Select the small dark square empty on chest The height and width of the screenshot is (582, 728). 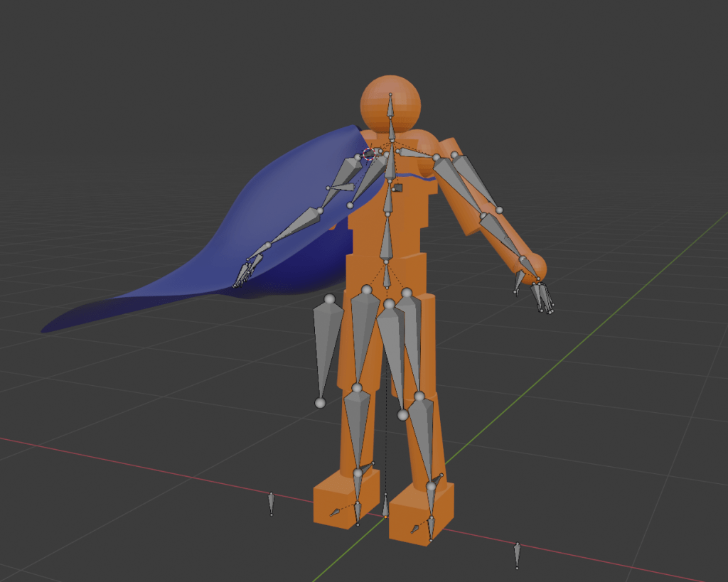pyautogui.click(x=398, y=188)
